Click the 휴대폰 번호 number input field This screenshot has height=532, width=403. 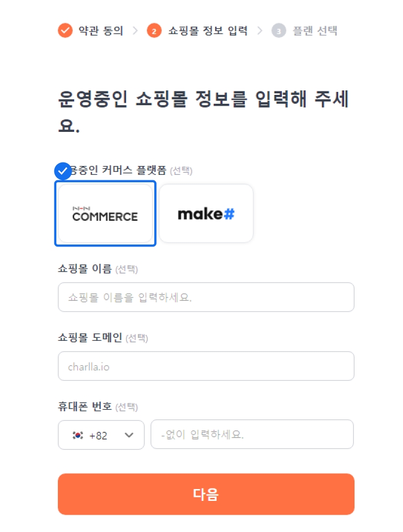[252, 435]
